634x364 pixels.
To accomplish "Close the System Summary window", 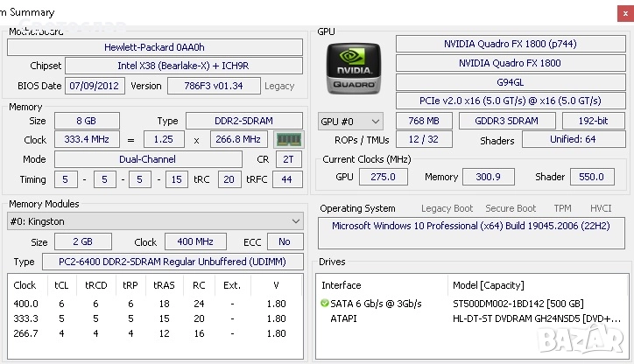I will 622,12.
